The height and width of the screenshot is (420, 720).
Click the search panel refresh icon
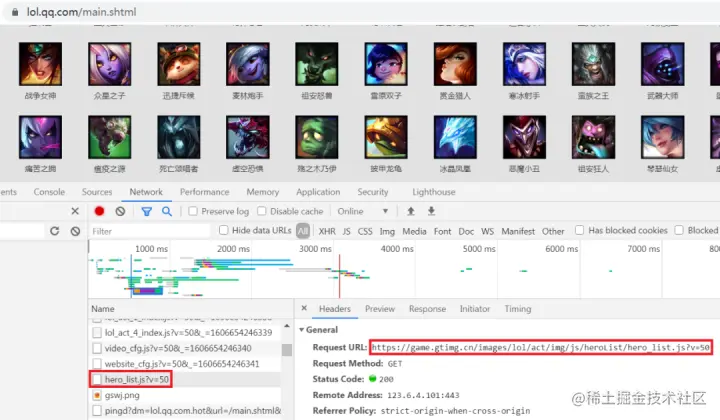(x=55, y=231)
